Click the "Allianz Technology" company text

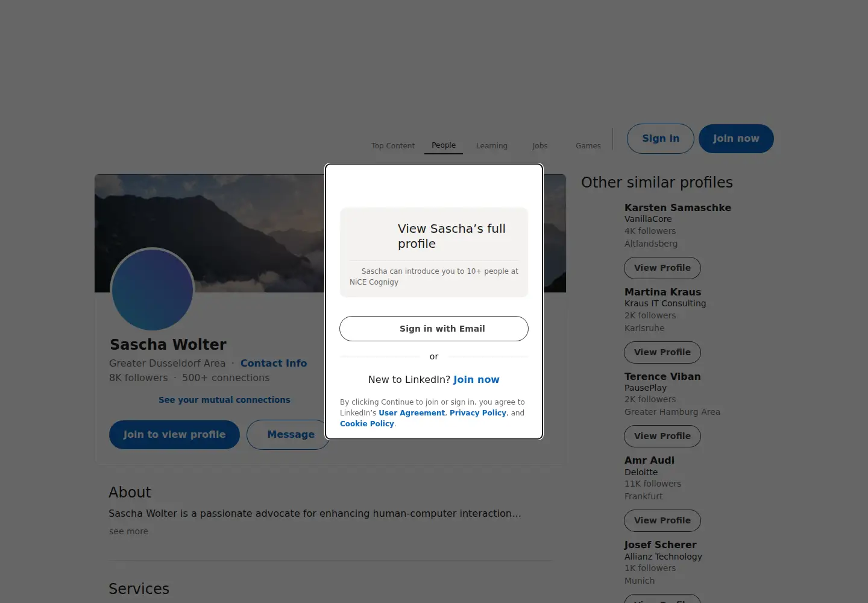pos(663,557)
